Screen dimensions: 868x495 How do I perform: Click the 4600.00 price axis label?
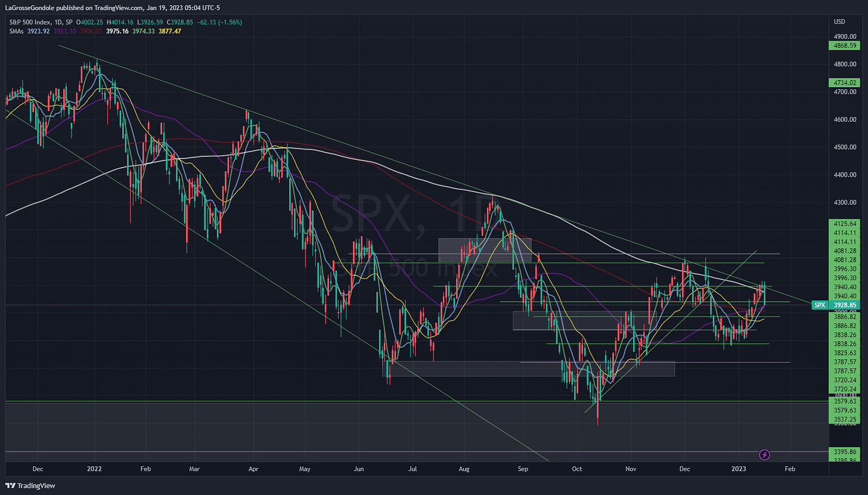pyautogui.click(x=845, y=120)
